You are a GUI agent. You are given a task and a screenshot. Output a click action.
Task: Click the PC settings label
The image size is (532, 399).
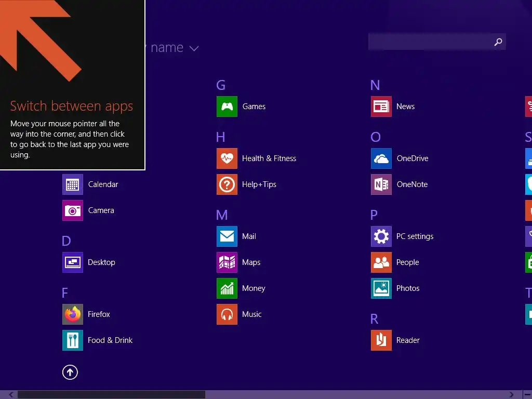(415, 236)
